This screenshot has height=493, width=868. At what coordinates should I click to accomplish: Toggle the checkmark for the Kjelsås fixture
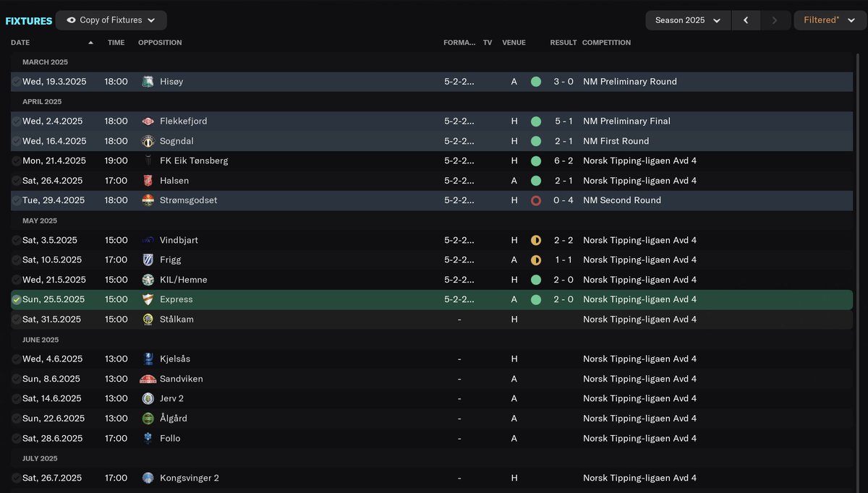[x=16, y=359]
